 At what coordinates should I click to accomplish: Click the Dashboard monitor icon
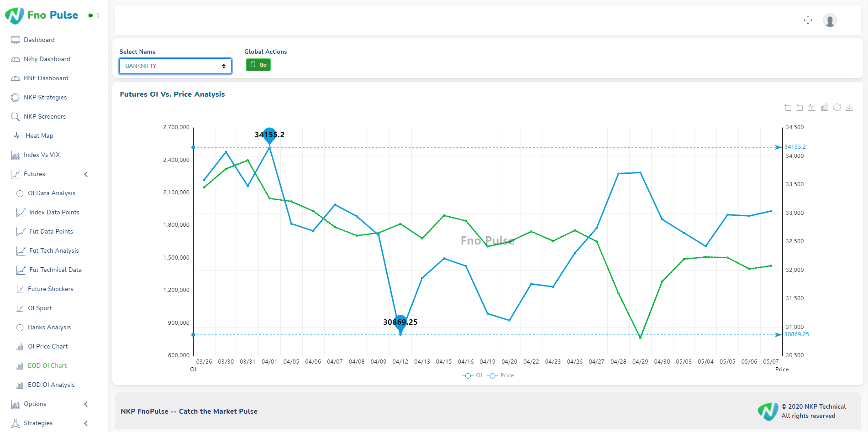point(16,40)
